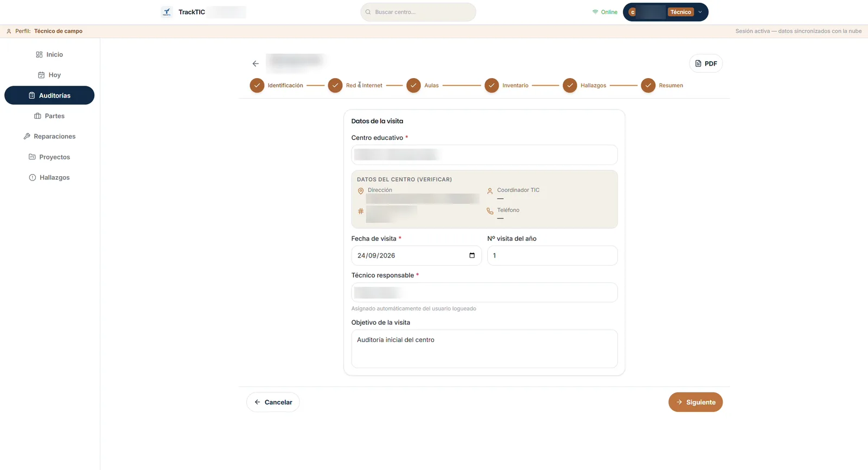Click 'DATOS DEL CENTRO (VERIFICAR)' heading

[x=404, y=179]
